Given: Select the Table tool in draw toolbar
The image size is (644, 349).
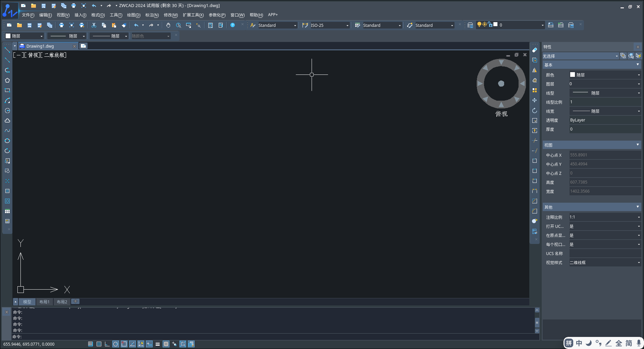Looking at the screenshot, I should click(7, 211).
